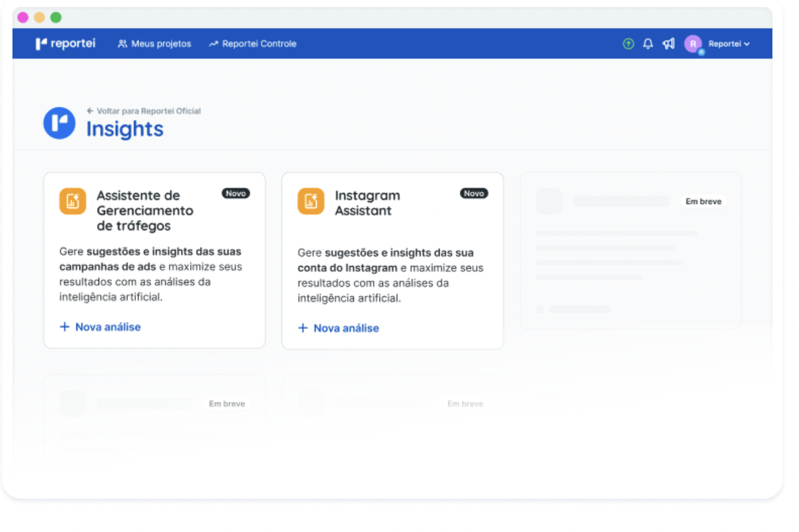The width and height of the screenshot is (799, 532).
Task: Select the orange chart icon on the Assistente card
Action: (x=73, y=201)
